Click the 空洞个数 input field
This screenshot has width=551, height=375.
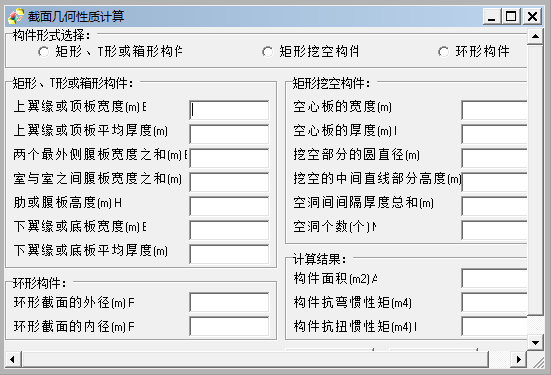(494, 230)
